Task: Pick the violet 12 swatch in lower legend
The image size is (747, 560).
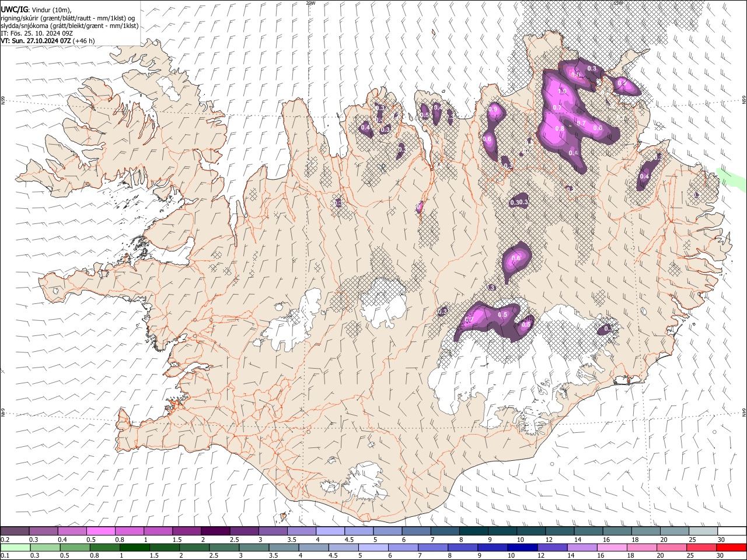Action: (x=552, y=547)
